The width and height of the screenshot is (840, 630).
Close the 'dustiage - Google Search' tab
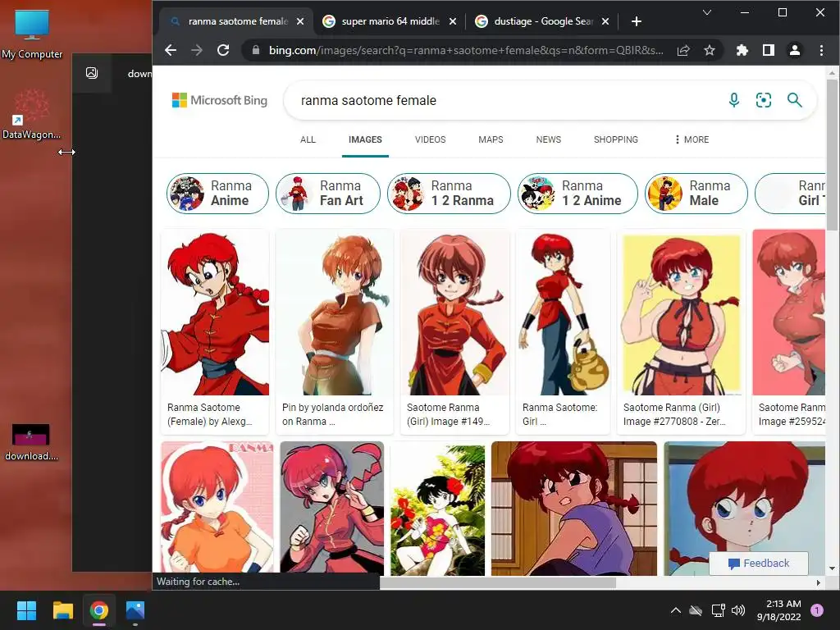tap(605, 21)
